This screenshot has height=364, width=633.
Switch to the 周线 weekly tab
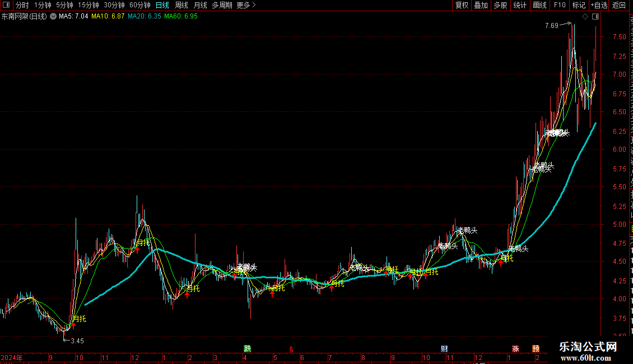pyautogui.click(x=181, y=5)
